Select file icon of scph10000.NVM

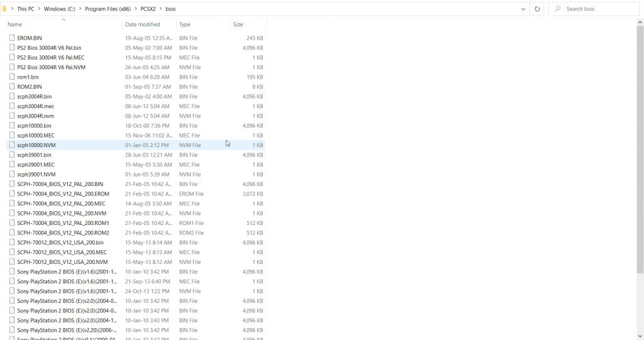click(12, 145)
